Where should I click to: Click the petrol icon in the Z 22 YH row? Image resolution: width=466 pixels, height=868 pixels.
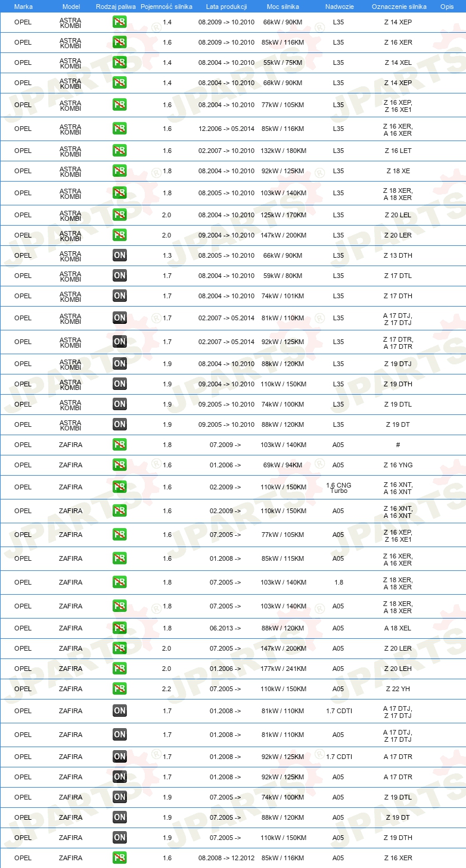click(120, 689)
